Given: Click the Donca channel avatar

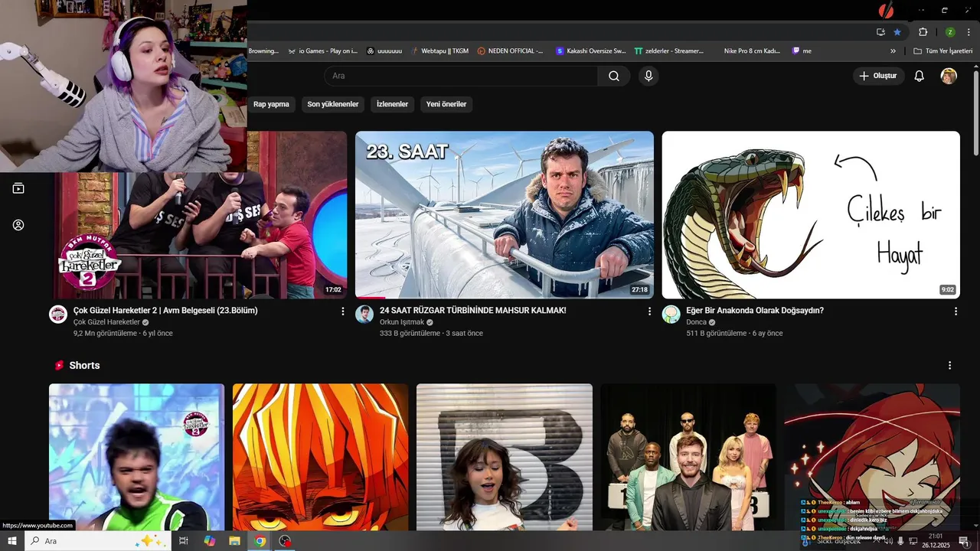Looking at the screenshot, I should click(671, 315).
